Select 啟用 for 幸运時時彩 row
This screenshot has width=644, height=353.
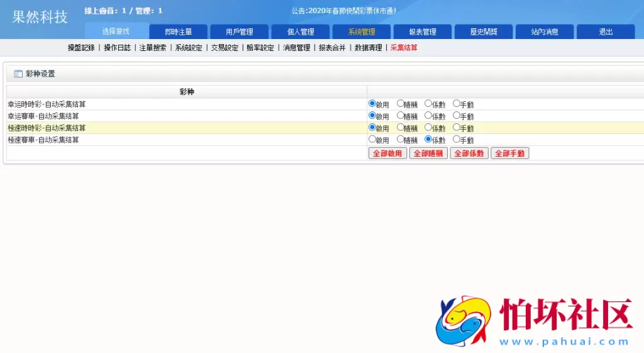[x=372, y=104]
